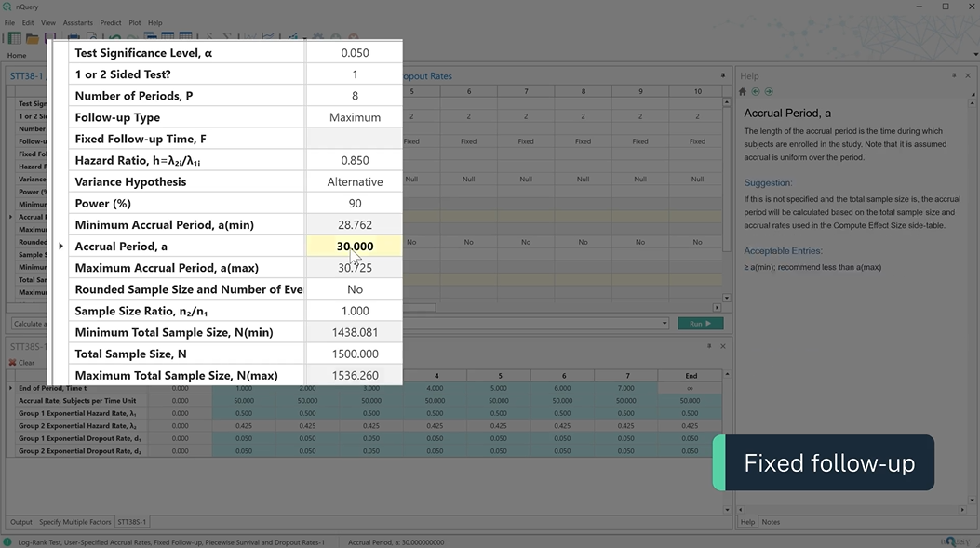Screen dimensions: 980x548
Task: Click the Follow-up Type cell showing Maximum
Action: (355, 117)
